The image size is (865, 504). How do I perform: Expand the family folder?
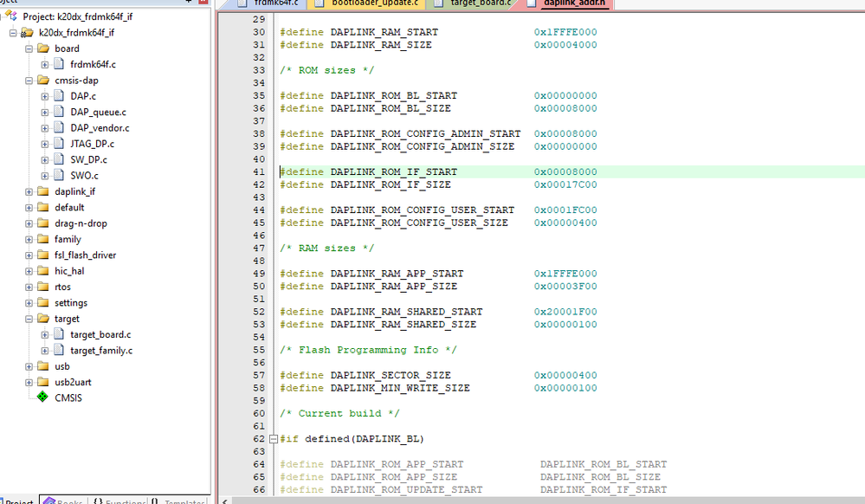coord(29,240)
